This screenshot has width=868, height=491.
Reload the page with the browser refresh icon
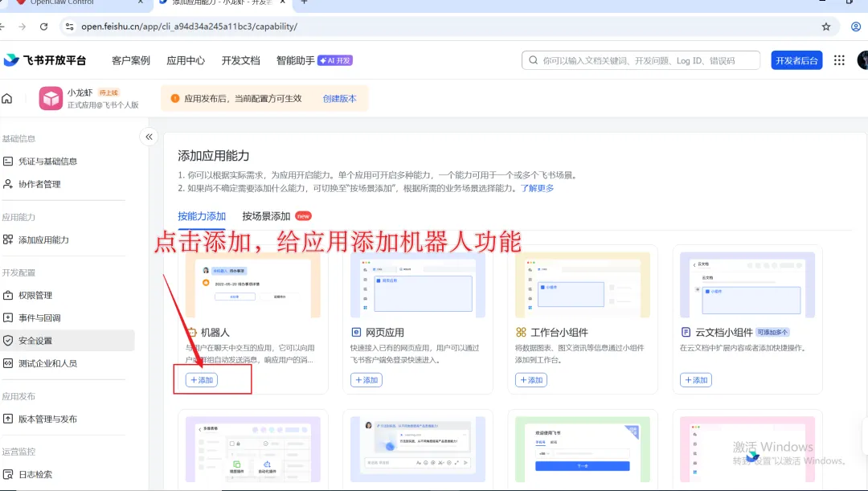pyautogui.click(x=43, y=27)
